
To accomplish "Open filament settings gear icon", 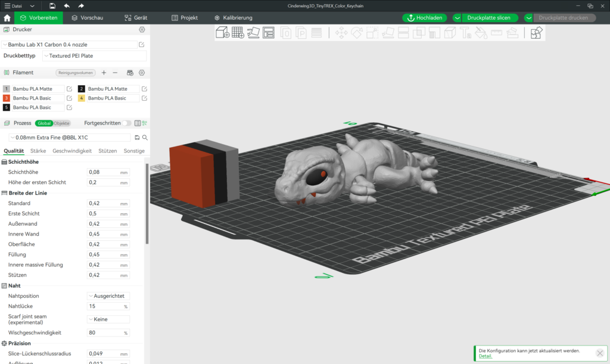I will [x=142, y=73].
